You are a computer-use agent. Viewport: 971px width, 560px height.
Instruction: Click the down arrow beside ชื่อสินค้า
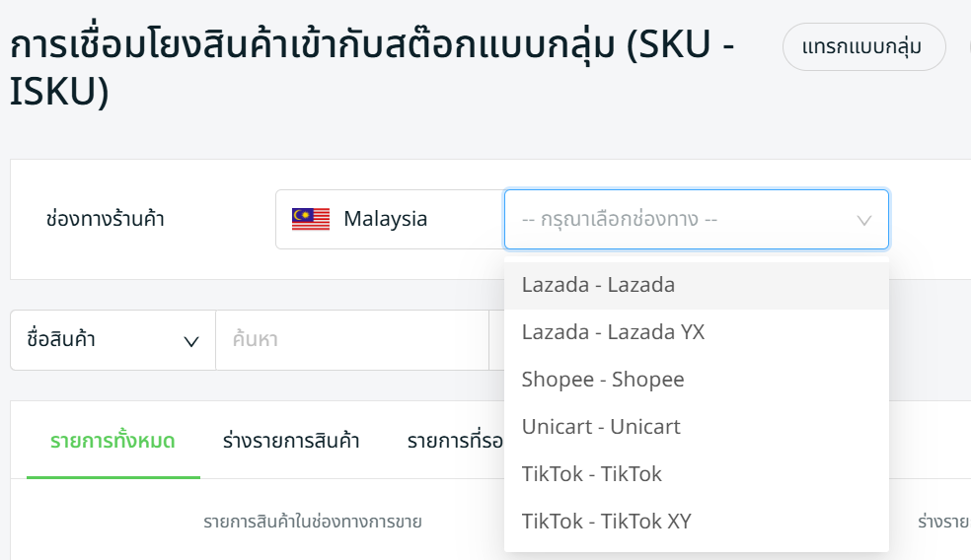click(191, 341)
